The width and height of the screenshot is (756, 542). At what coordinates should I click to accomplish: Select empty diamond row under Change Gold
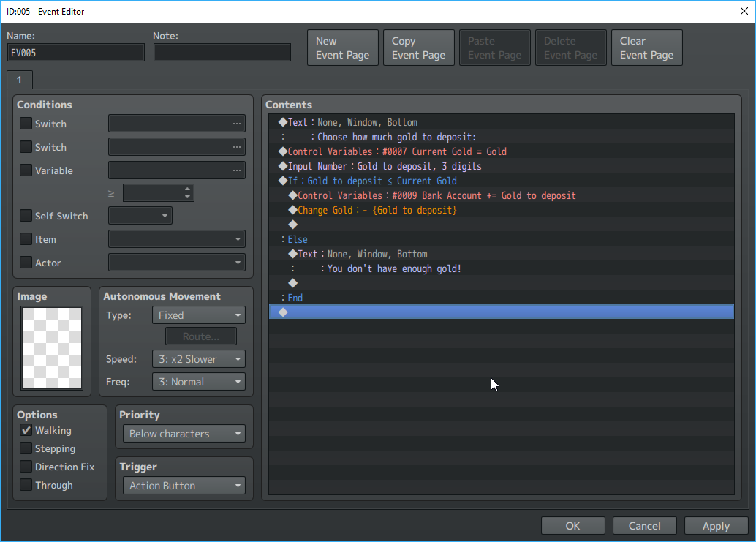click(502, 225)
